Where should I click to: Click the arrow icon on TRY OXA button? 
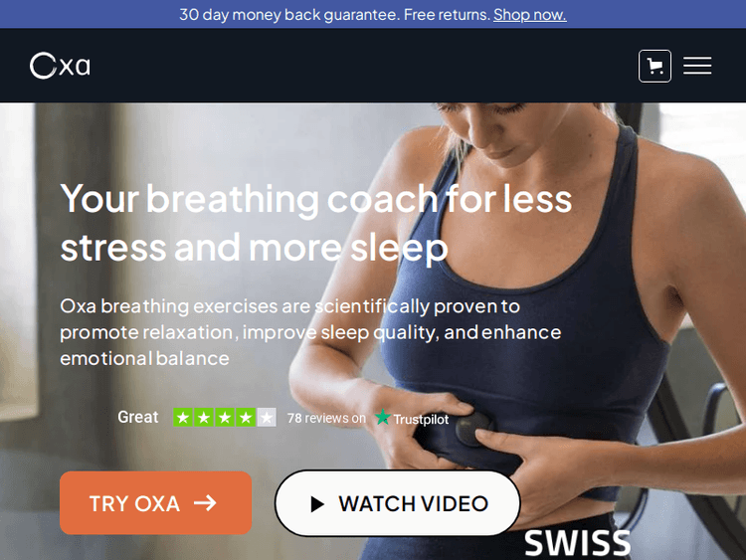[x=205, y=503]
